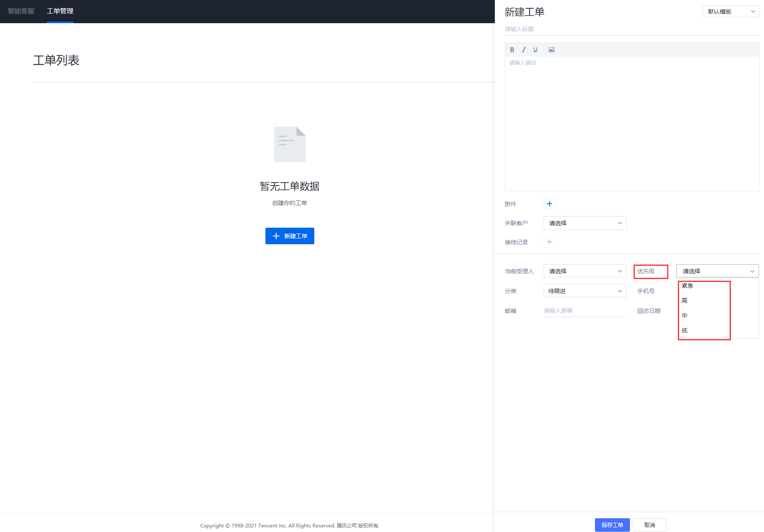This screenshot has width=764, height=532.
Task: Click the 回访日期 label
Action: click(x=649, y=311)
